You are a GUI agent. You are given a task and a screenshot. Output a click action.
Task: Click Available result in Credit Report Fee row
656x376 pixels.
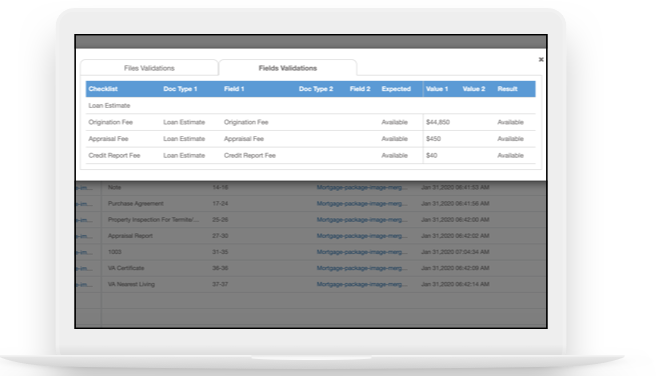tap(510, 155)
